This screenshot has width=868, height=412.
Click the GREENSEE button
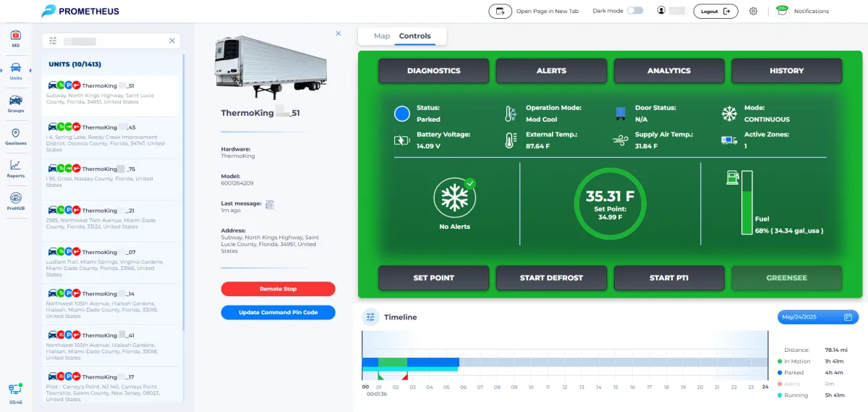pyautogui.click(x=787, y=278)
